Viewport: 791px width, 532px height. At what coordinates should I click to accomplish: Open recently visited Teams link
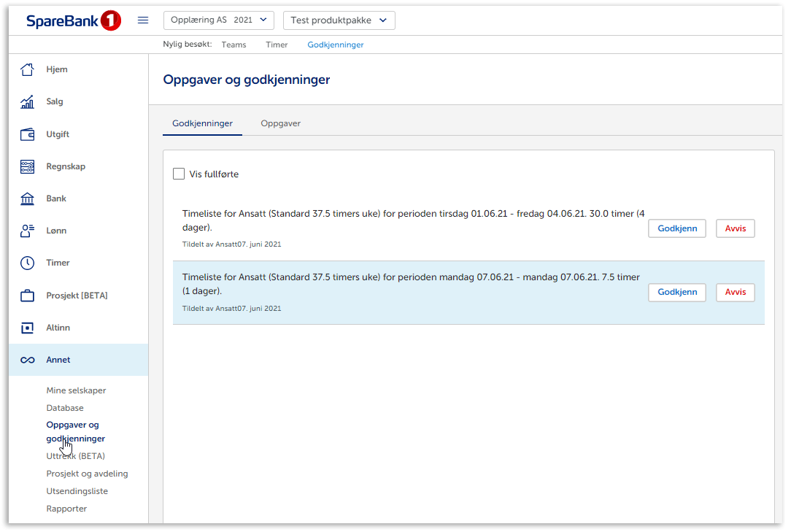pyautogui.click(x=234, y=45)
